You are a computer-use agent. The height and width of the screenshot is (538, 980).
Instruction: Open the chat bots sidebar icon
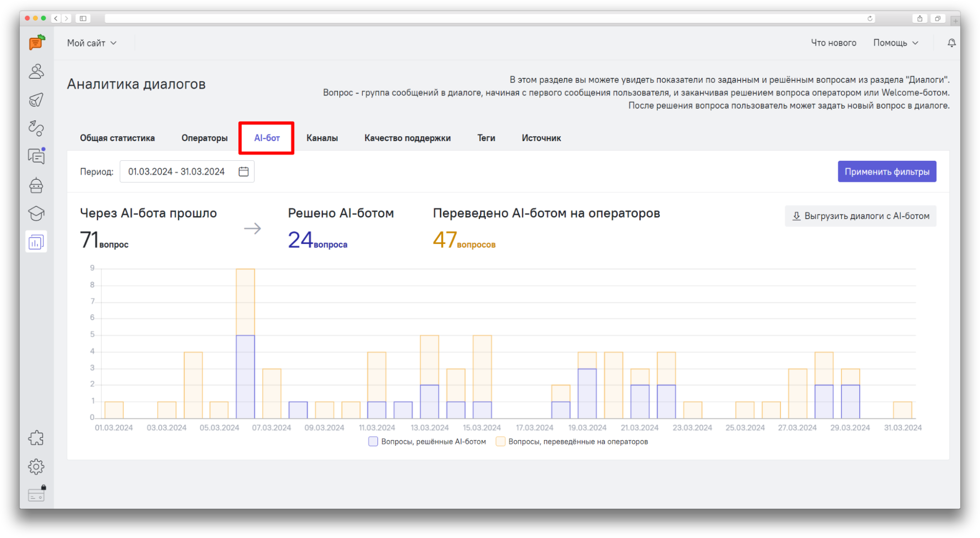[36, 185]
